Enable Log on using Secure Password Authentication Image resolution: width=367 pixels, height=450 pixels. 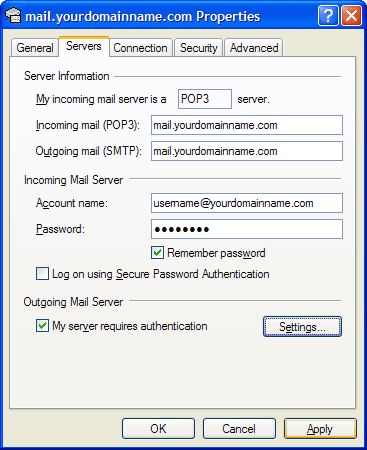tap(42, 274)
